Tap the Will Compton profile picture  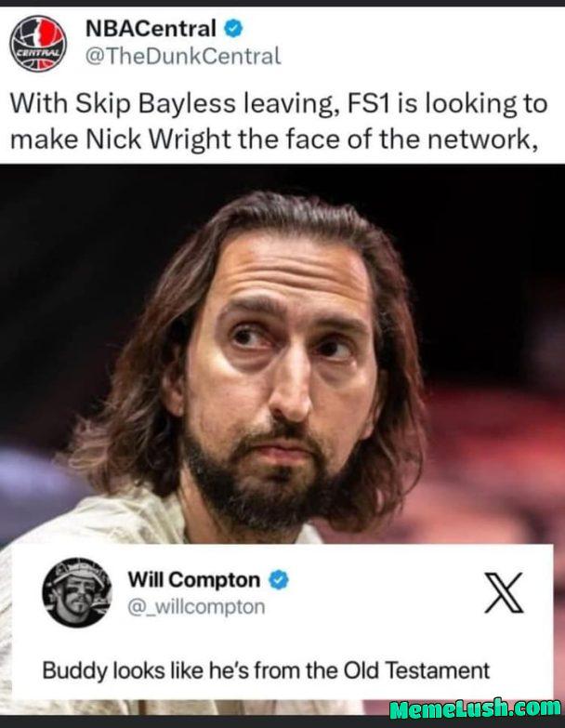[77, 593]
